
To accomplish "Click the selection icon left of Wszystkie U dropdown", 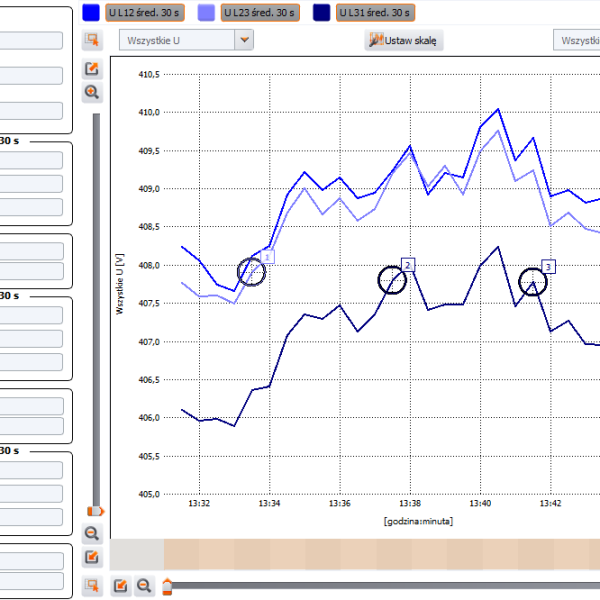I will click(92, 40).
